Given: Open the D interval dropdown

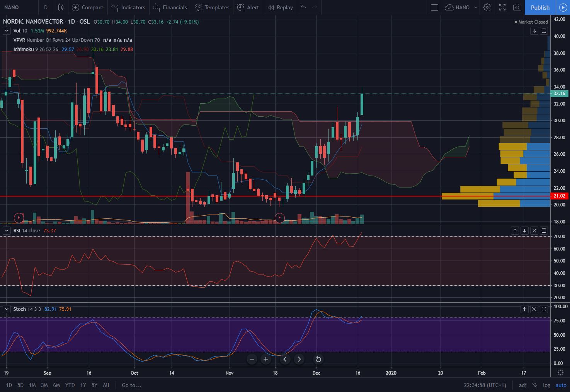Looking at the screenshot, I should click(46, 7).
